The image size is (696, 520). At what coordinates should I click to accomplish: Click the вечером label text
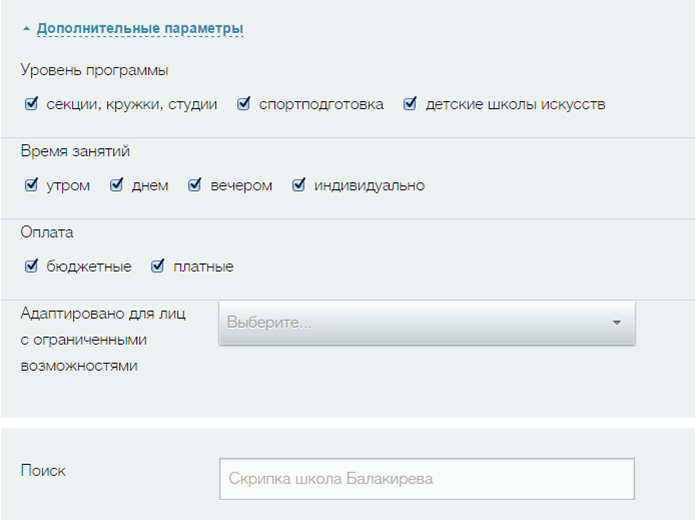tap(241, 185)
